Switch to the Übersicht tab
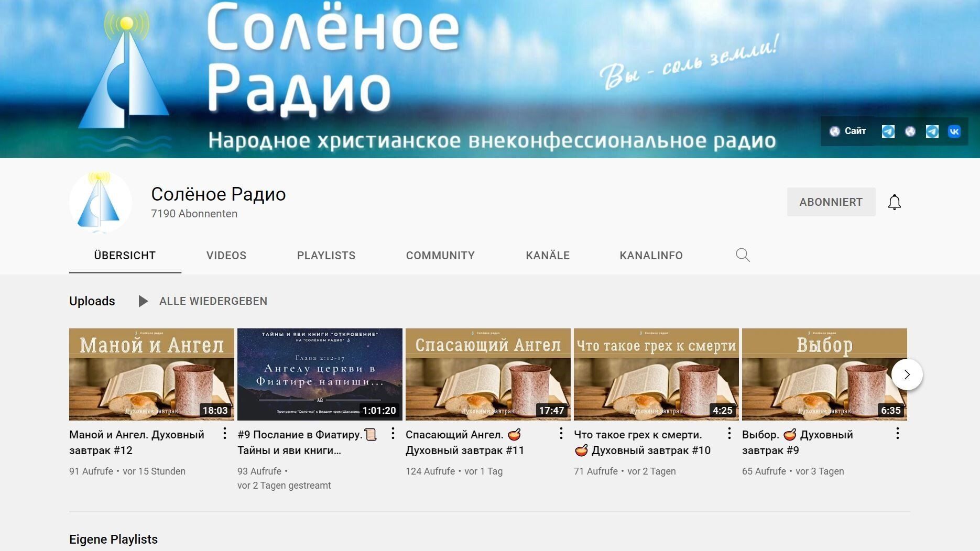 click(125, 256)
